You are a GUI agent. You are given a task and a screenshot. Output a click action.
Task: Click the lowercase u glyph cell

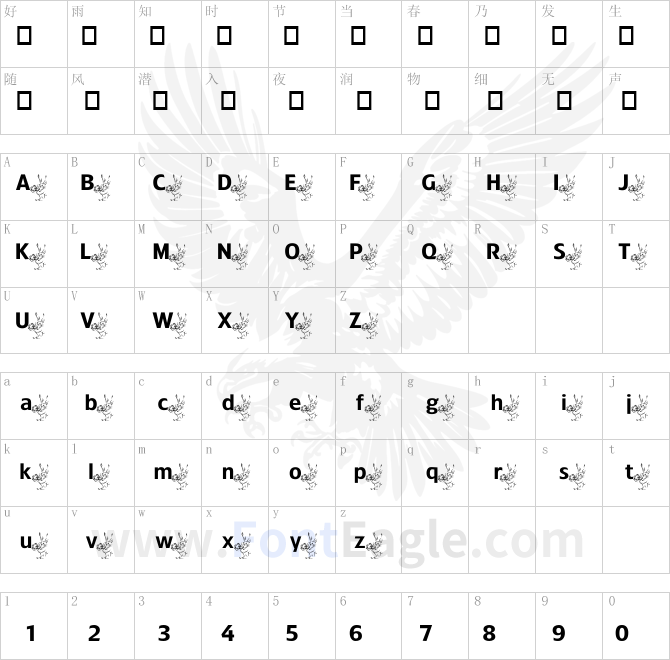(x=34, y=540)
